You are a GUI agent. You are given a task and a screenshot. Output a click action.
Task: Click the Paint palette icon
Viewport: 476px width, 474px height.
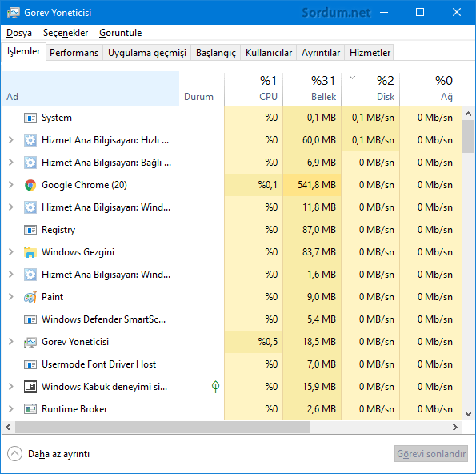[30, 297]
